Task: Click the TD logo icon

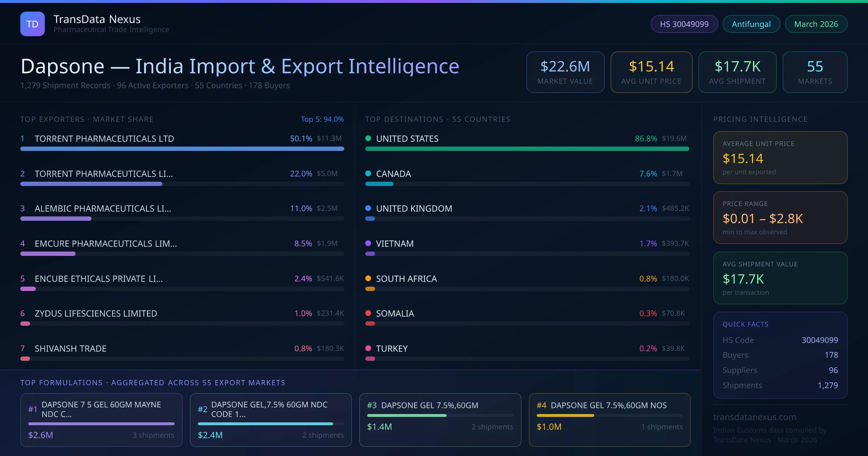Action: (x=33, y=24)
